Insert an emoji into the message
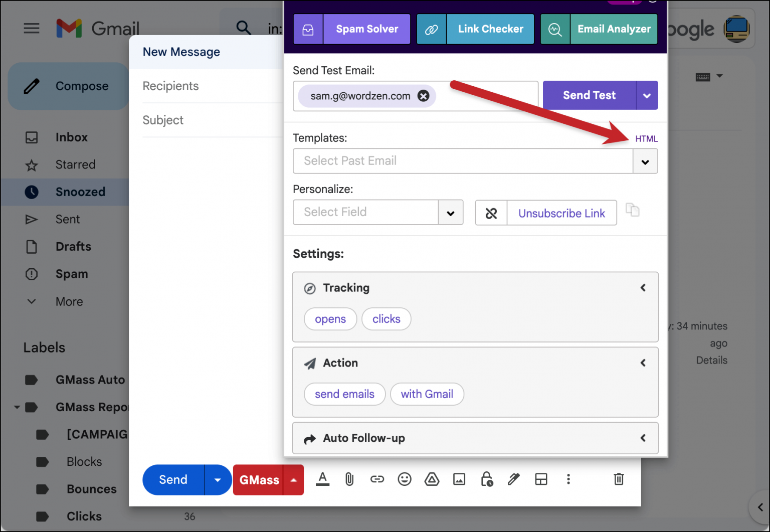Image resolution: width=770 pixels, height=532 pixels. point(405,479)
